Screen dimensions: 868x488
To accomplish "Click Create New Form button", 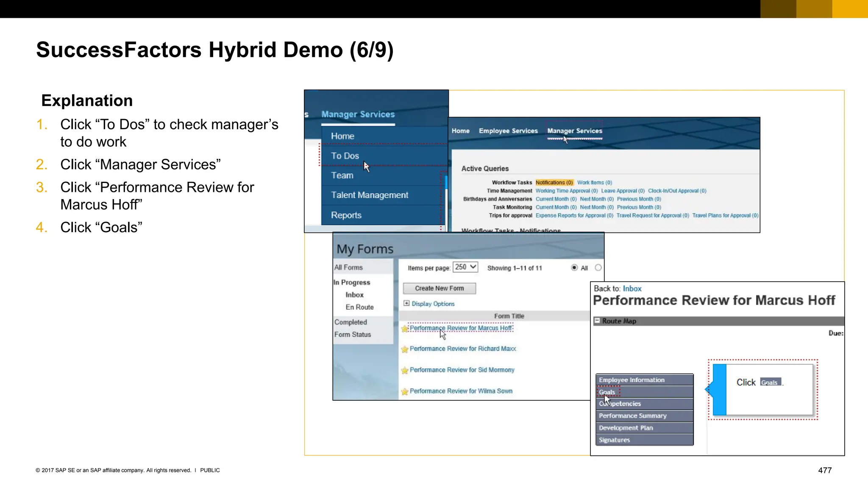I will point(440,288).
